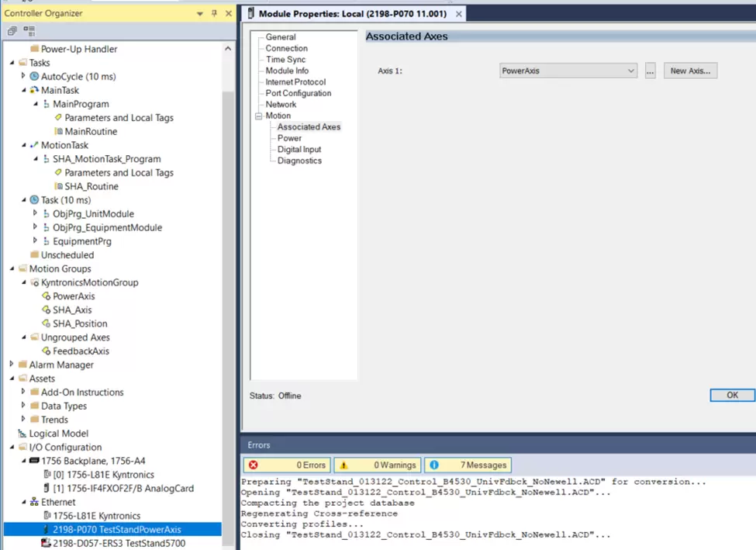
Task: Collapse the MainTask node
Action: (x=23, y=90)
